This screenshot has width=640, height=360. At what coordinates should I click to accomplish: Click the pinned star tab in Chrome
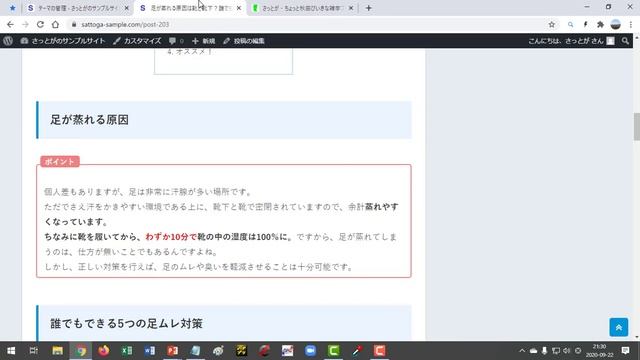click(x=12, y=8)
